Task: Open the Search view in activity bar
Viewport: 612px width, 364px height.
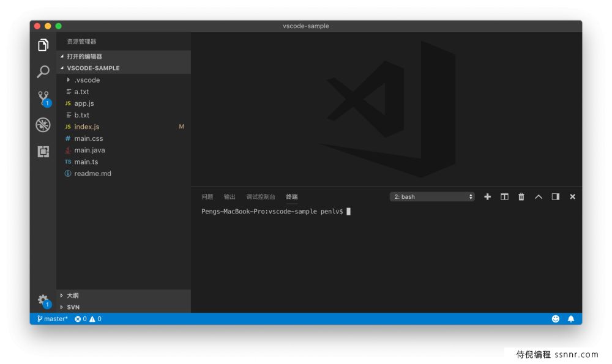Action: (43, 72)
